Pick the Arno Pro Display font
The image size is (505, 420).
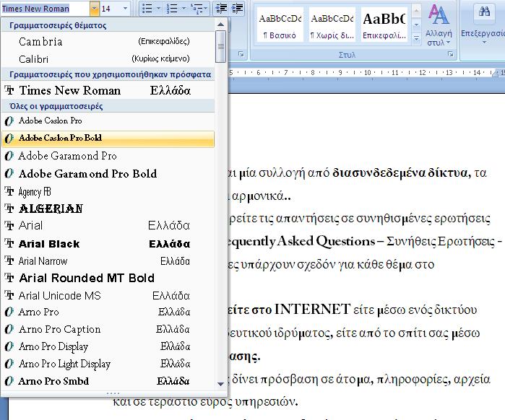point(108,346)
